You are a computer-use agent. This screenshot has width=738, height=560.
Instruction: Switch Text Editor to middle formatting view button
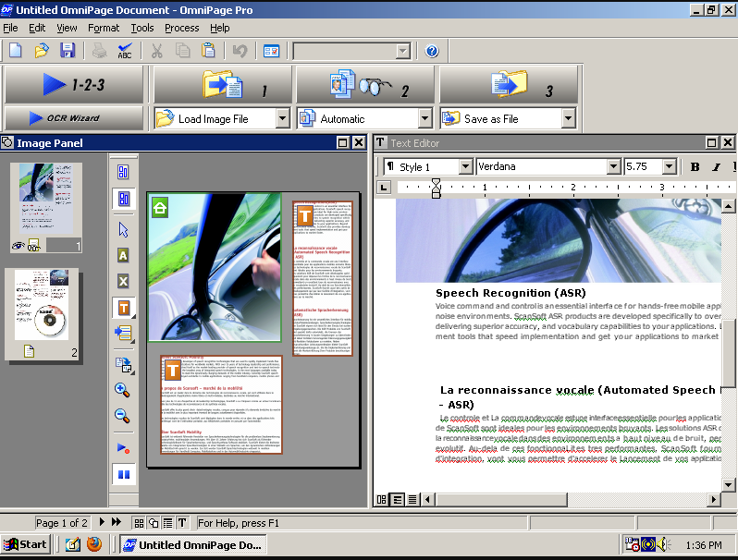(398, 499)
